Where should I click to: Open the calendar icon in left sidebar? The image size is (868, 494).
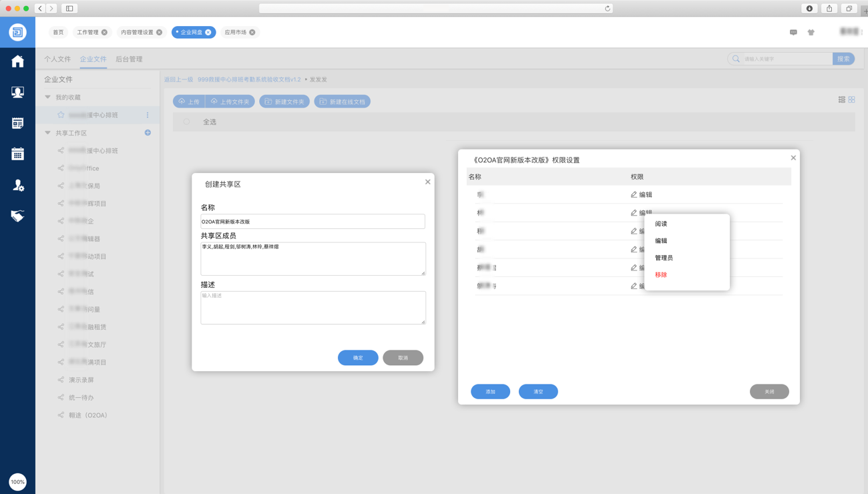(x=17, y=154)
